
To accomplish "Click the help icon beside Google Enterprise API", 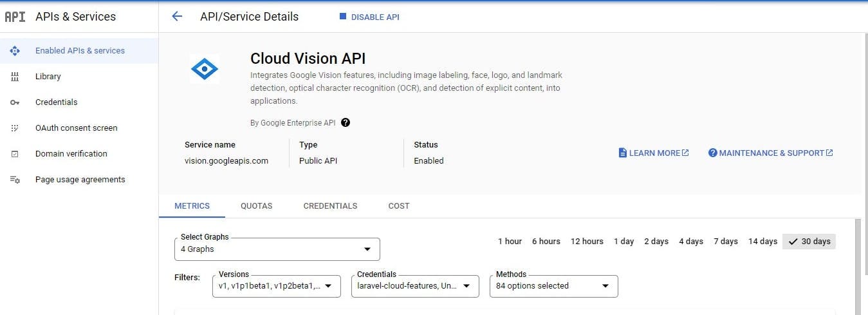I will pos(346,122).
